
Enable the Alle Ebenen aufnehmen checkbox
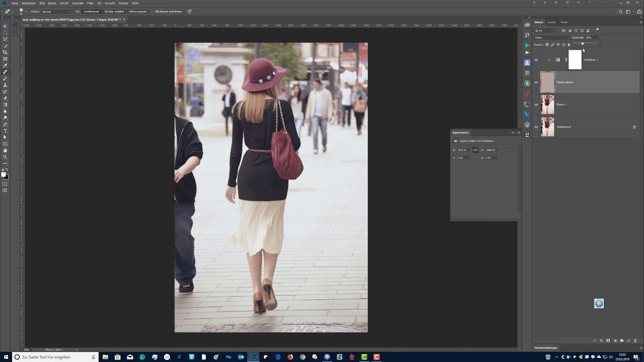[x=153, y=12]
